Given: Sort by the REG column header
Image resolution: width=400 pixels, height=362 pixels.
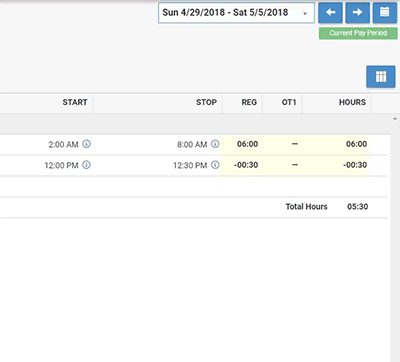Looking at the screenshot, I should (x=249, y=102).
